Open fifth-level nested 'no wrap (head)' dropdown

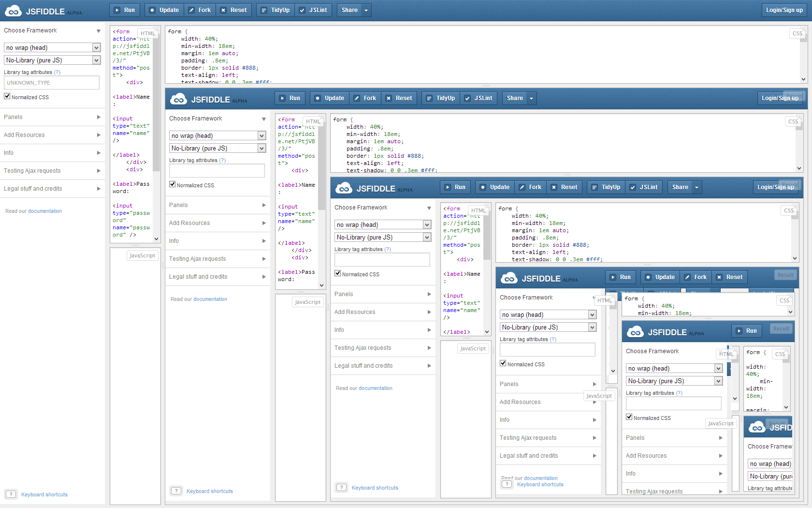pos(674,368)
